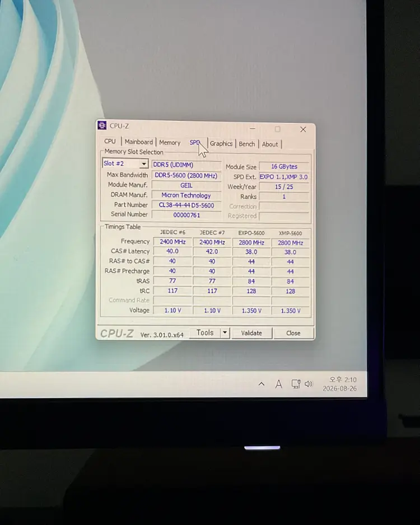Minimize the CPU-Z window
This screenshot has width=420, height=525.
point(253,129)
